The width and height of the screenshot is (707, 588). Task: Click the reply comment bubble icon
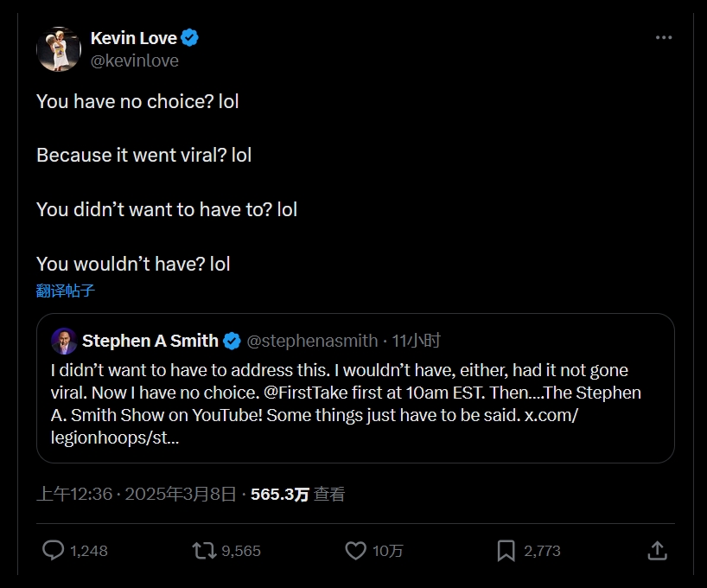[x=54, y=550]
